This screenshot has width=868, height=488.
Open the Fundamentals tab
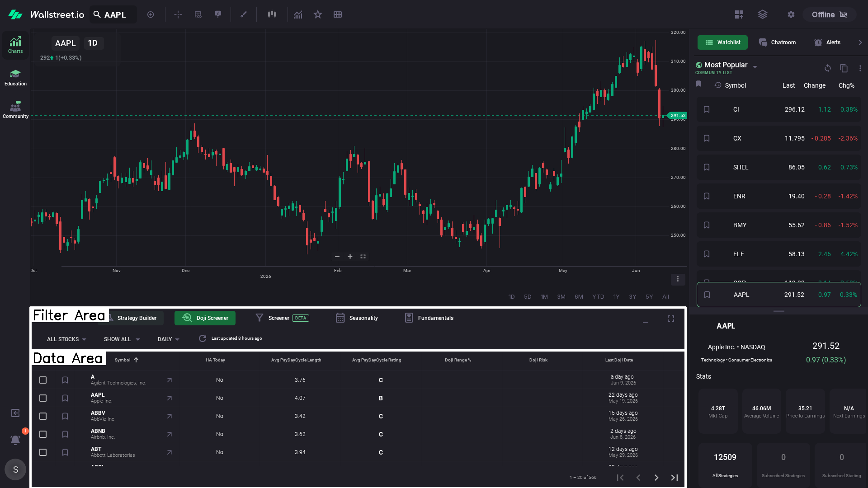tap(429, 318)
